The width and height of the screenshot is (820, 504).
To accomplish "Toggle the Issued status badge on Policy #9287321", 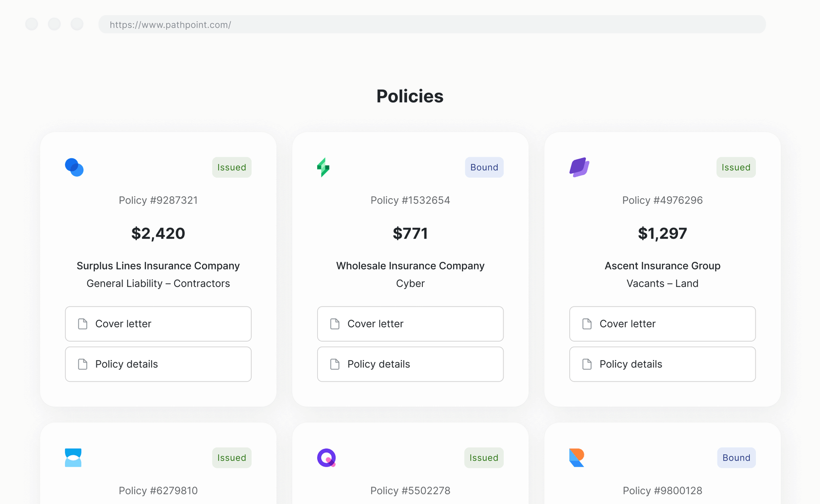I will (232, 167).
